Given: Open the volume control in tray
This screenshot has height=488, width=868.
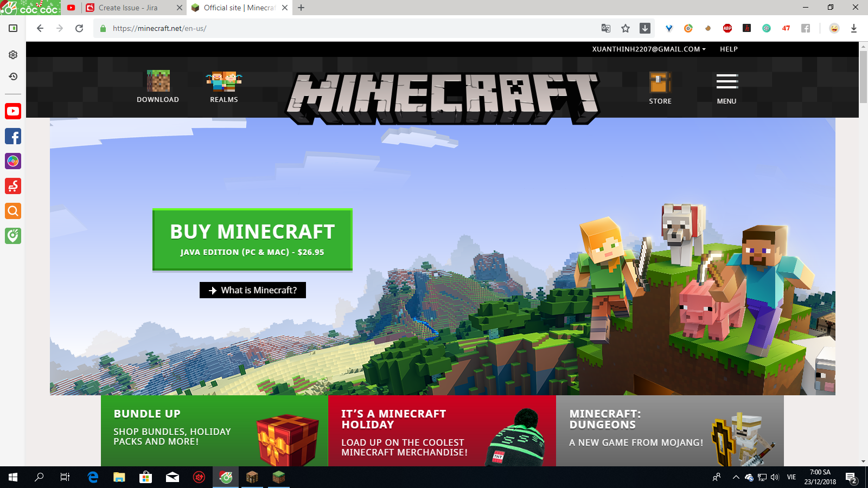Looking at the screenshot, I should pyautogui.click(x=775, y=477).
